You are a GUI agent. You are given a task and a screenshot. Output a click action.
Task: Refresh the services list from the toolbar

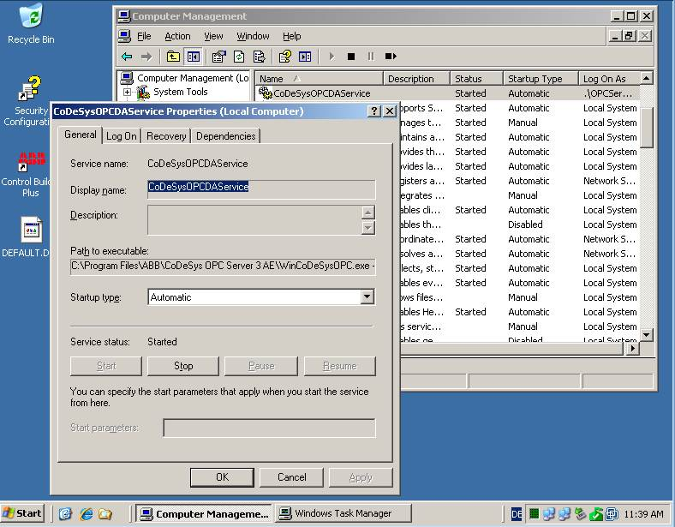[x=239, y=56]
